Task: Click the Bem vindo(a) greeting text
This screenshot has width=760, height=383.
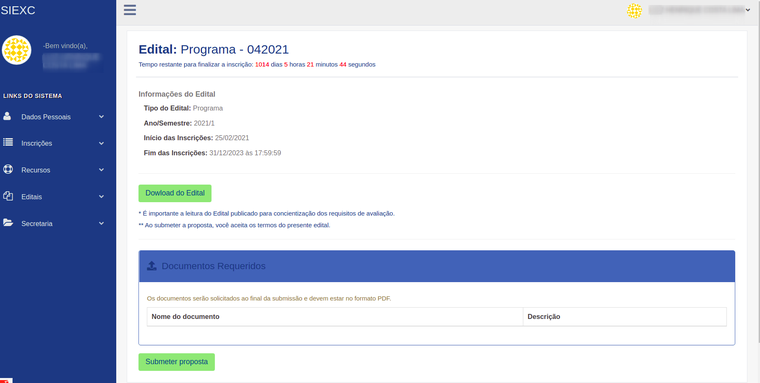Action: (65, 46)
